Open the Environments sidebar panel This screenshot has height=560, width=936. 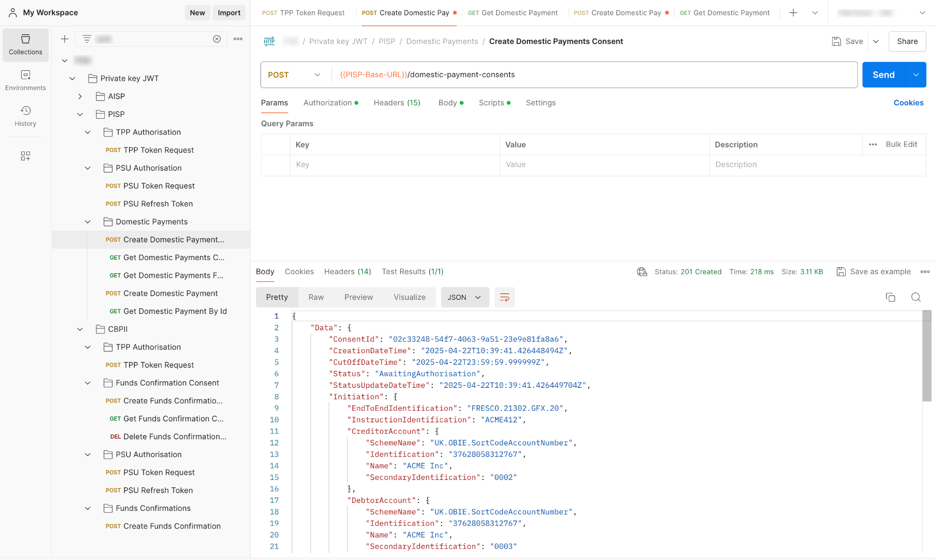tap(25, 80)
